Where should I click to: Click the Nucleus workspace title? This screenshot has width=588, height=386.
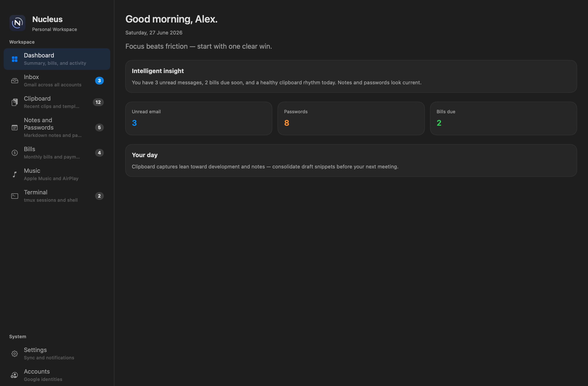tap(48, 19)
